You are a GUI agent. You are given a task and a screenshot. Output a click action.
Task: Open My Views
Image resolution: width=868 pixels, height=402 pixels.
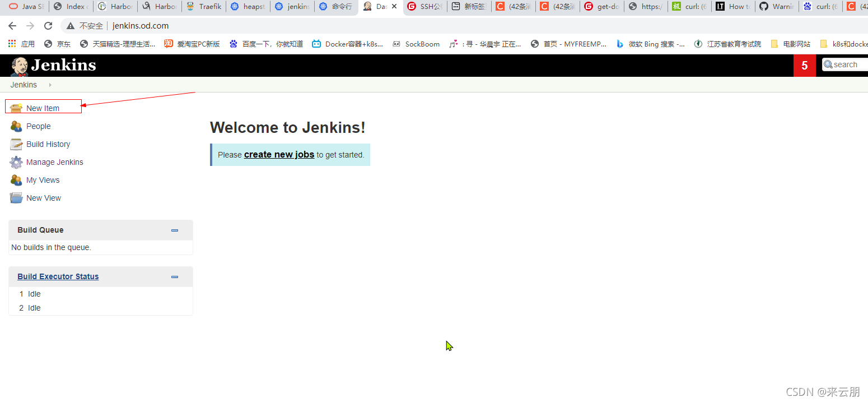click(43, 180)
